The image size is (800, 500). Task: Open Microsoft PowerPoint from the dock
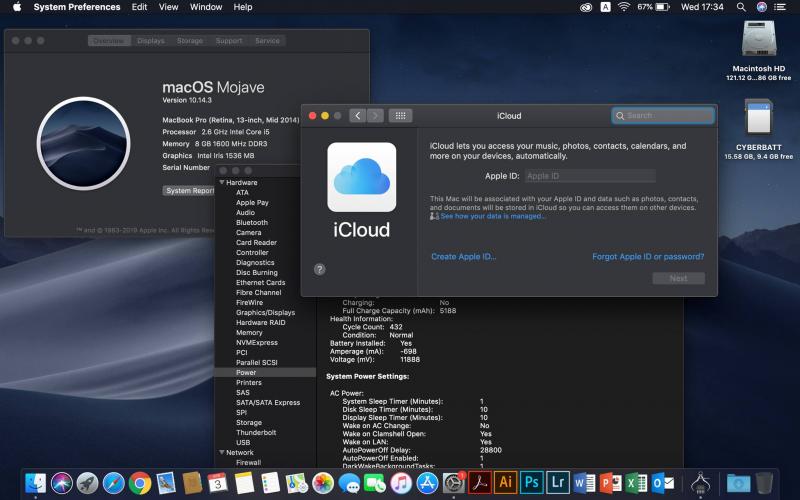point(610,483)
